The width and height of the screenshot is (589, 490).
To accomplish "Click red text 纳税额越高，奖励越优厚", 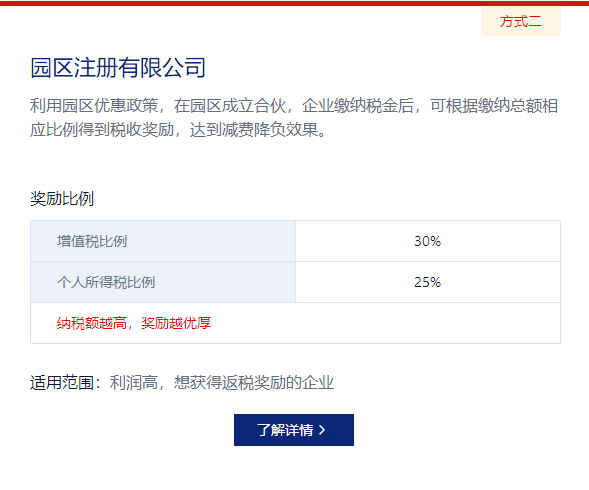I will (134, 323).
